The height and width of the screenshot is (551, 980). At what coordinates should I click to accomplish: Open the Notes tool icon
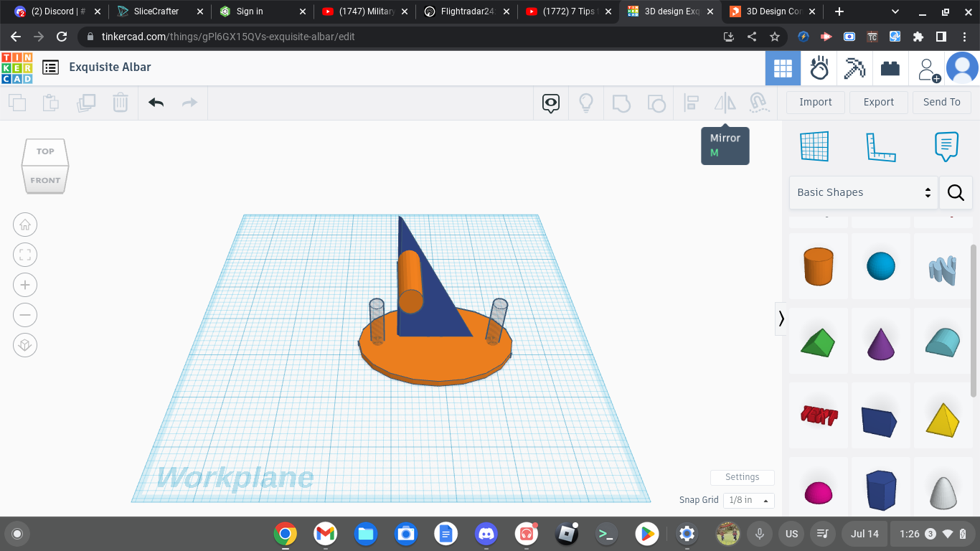(946, 147)
